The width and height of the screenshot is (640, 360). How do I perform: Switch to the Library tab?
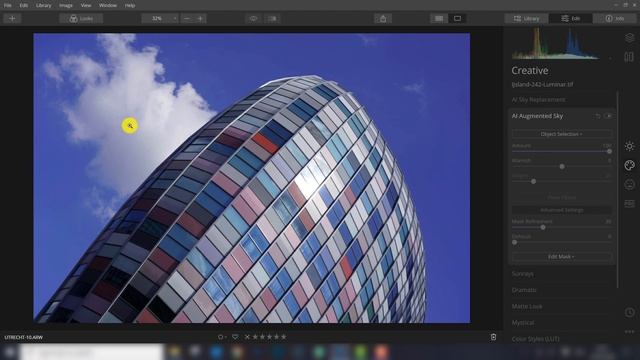click(527, 18)
